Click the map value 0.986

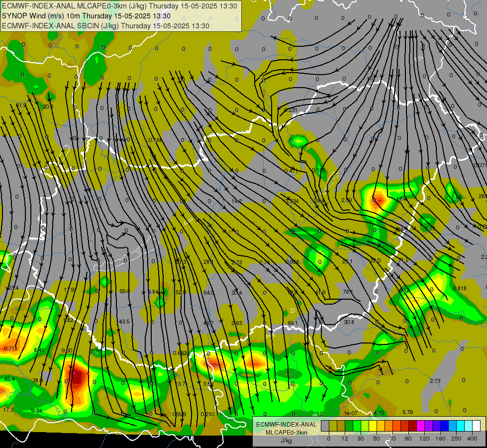pyautogui.click(x=292, y=262)
